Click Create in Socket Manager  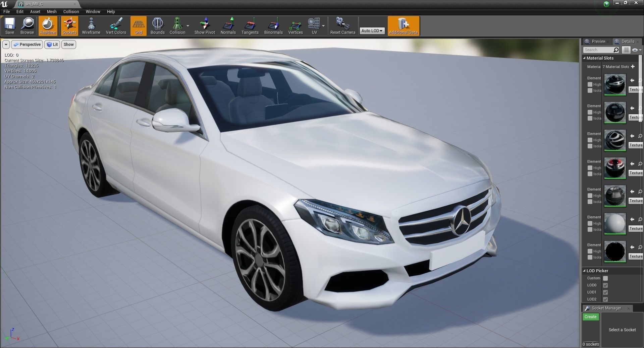[x=590, y=317]
